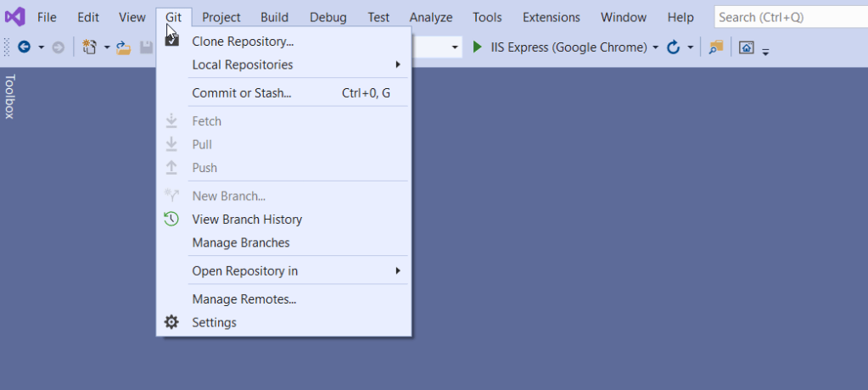868x390 pixels.
Task: Open the IIS Express browser dropdown arrow
Action: pyautogui.click(x=655, y=47)
